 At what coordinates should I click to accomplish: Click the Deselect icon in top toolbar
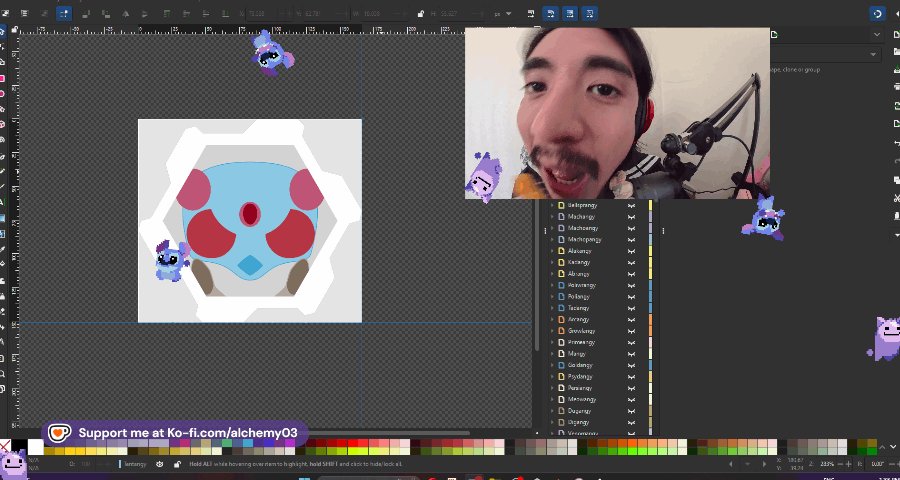[44, 13]
